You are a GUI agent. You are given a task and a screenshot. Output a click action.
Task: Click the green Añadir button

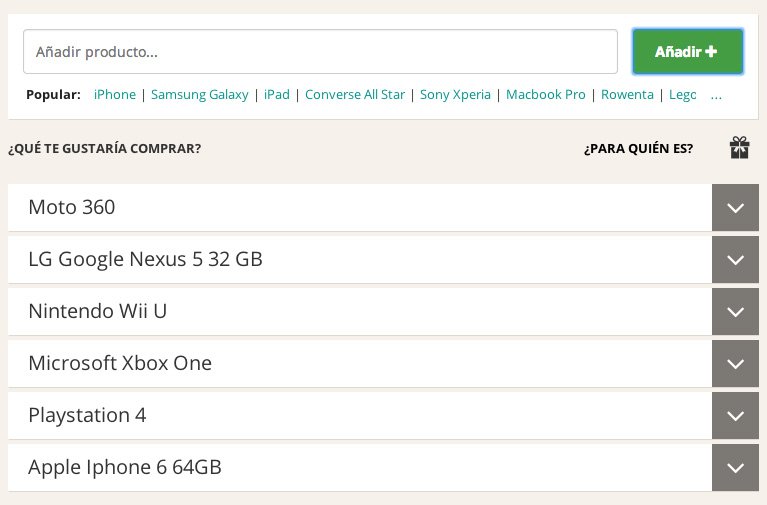coord(688,51)
